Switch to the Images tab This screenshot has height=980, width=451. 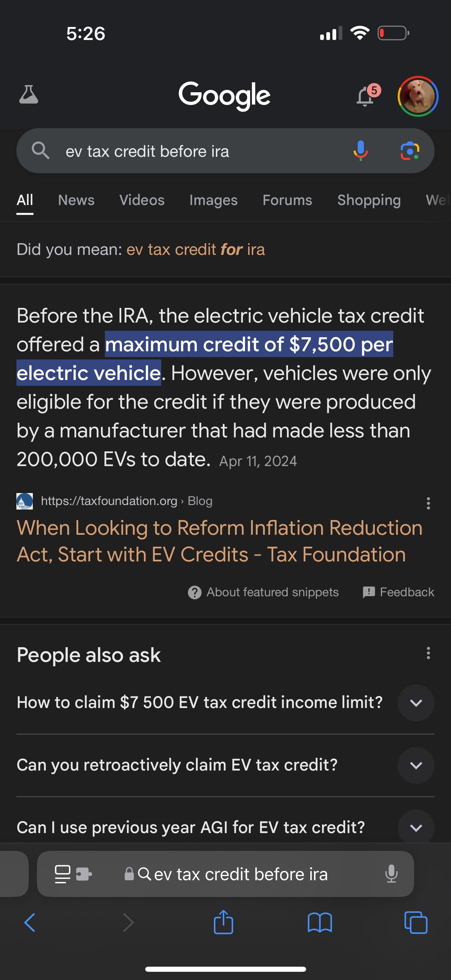point(213,200)
